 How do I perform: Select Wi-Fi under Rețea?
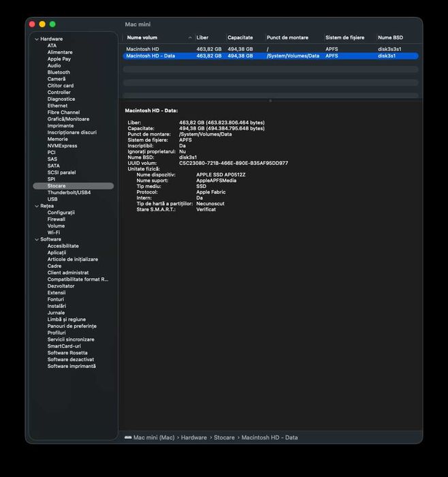54,233
